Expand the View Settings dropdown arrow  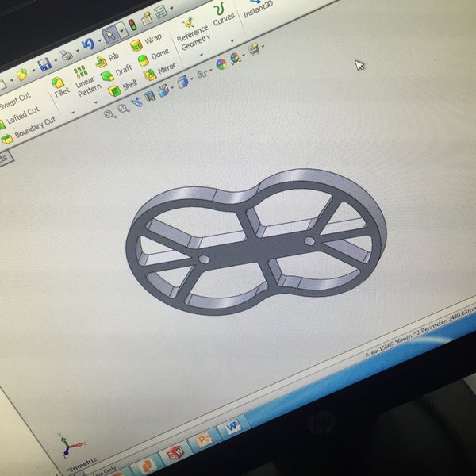pyautogui.click(x=263, y=46)
